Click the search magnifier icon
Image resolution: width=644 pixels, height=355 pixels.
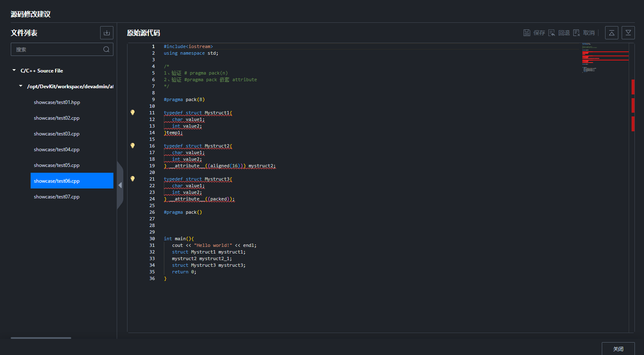106,49
